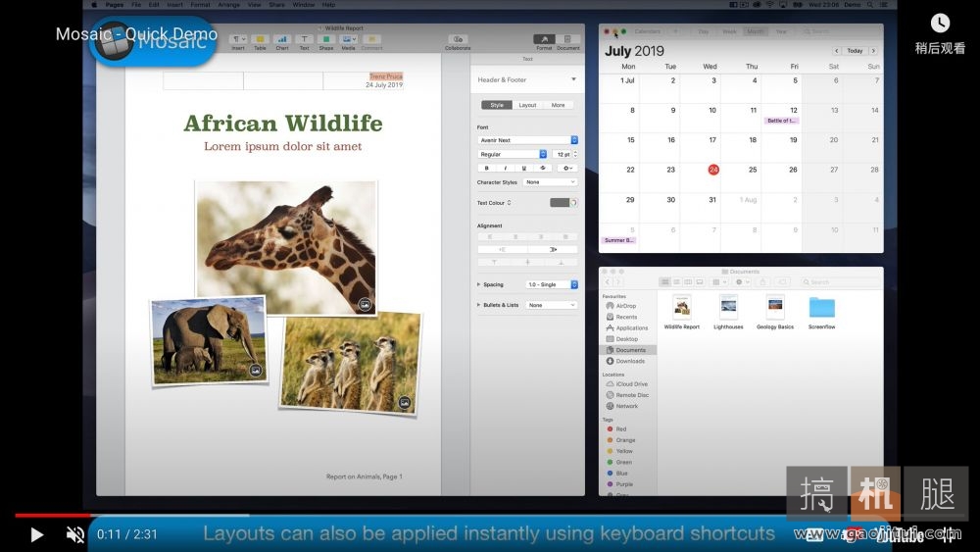Switch Finder to icon view
Image resolution: width=980 pixels, height=552 pixels.
pos(665,282)
